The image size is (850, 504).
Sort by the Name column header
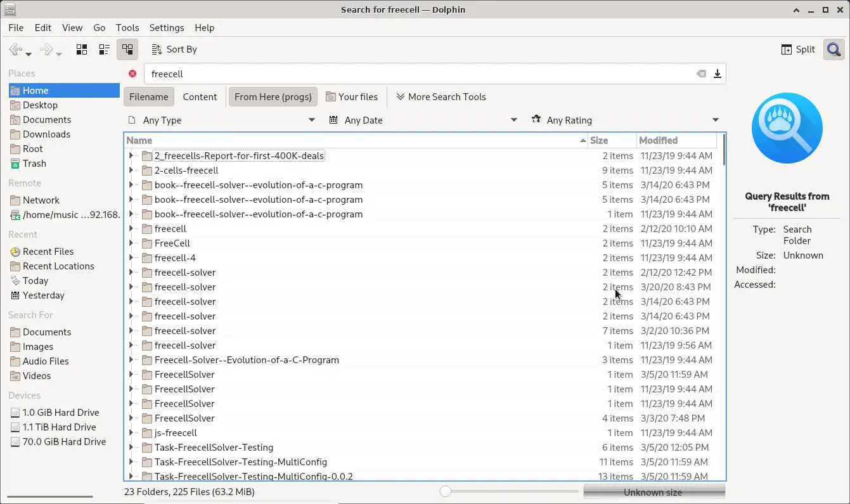click(x=356, y=141)
